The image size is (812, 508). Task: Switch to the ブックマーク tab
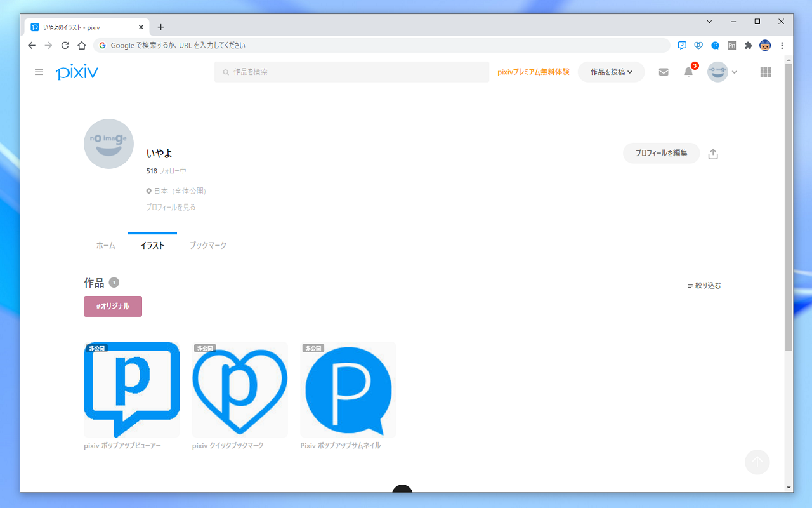tap(208, 245)
